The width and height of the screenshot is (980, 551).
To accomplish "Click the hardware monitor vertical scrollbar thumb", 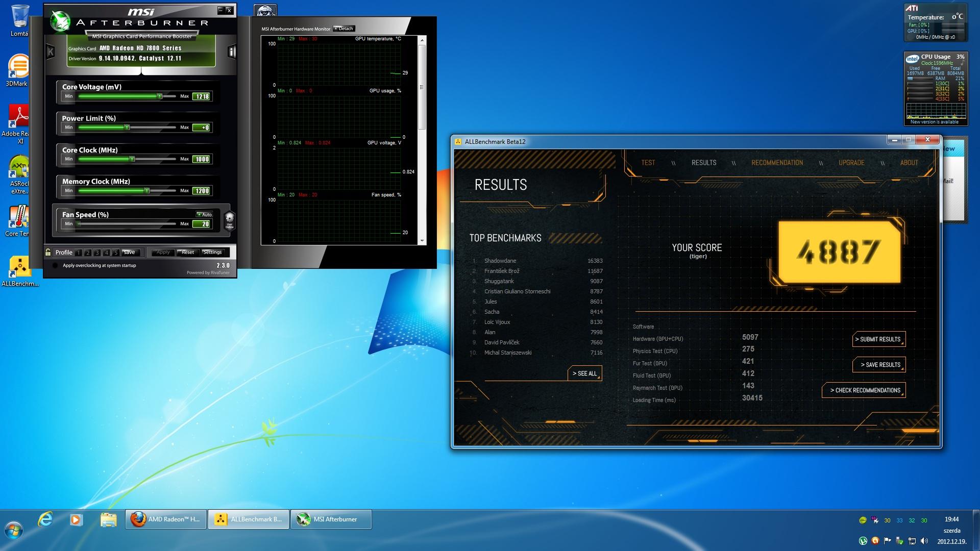I will [x=422, y=87].
